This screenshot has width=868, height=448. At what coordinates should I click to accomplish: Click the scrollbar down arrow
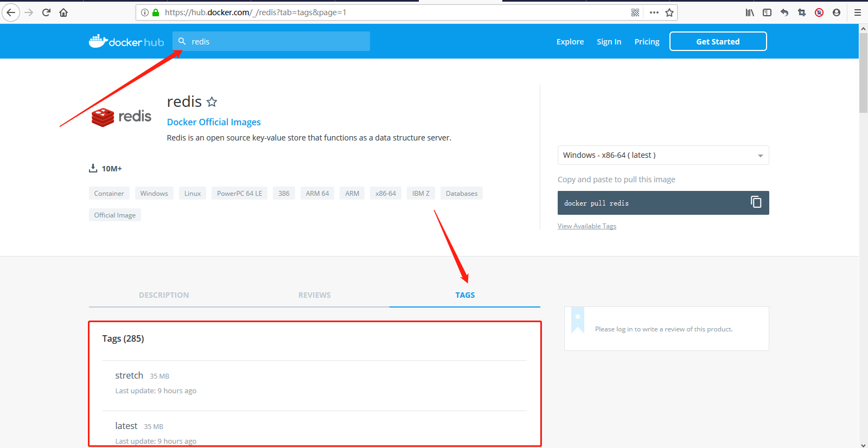tap(864, 444)
